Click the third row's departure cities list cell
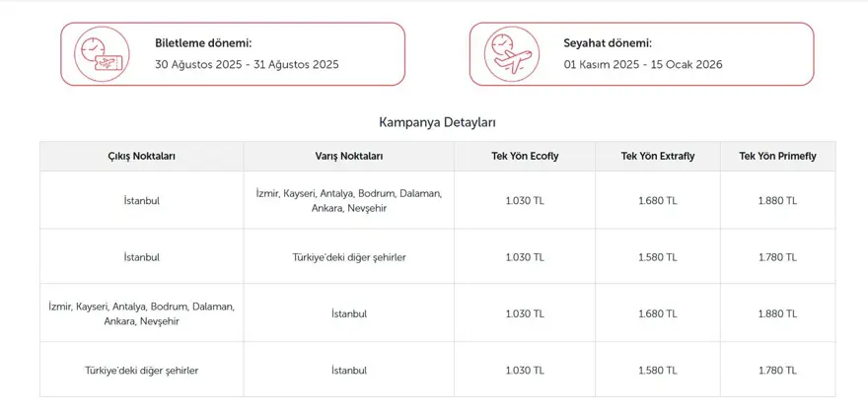The height and width of the screenshot is (413, 868). 142,313
